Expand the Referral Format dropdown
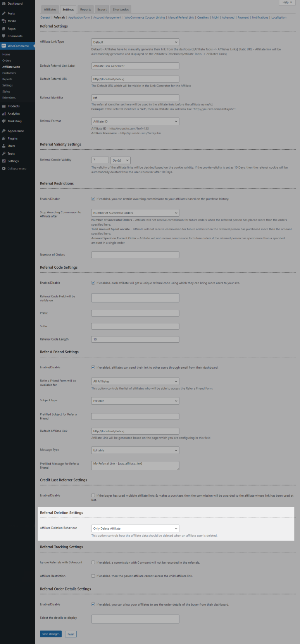The height and width of the screenshot is (644, 300). (135, 121)
